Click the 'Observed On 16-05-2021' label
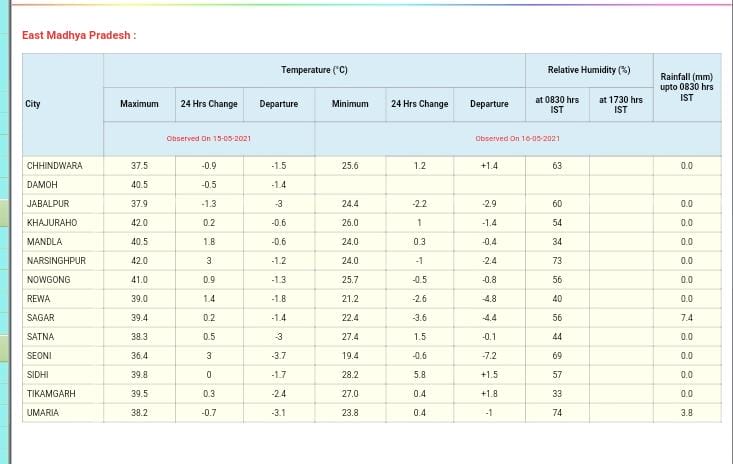733x464 pixels. (517, 138)
